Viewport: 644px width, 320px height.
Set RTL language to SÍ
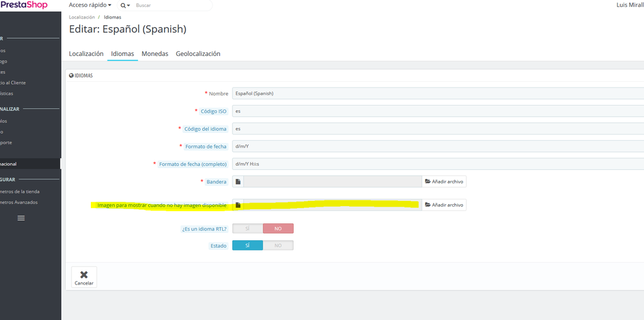tap(248, 229)
